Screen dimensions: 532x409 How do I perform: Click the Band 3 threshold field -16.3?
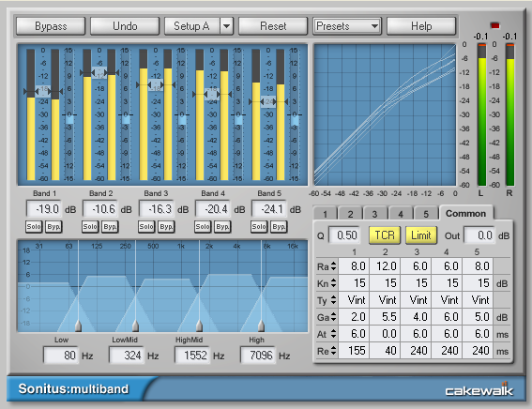coord(157,209)
